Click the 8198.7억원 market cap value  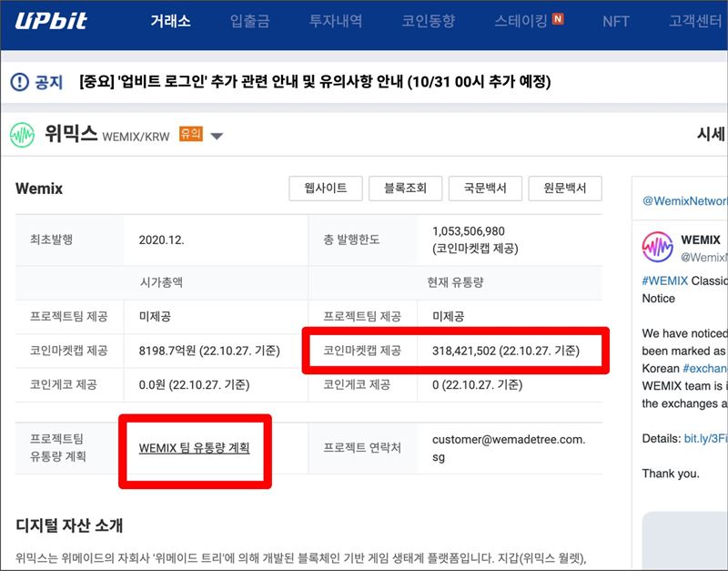[x=209, y=351]
